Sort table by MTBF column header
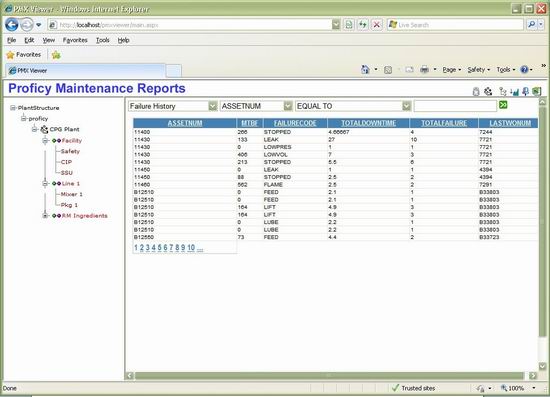Screen dimensions: 550x397 (250, 123)
